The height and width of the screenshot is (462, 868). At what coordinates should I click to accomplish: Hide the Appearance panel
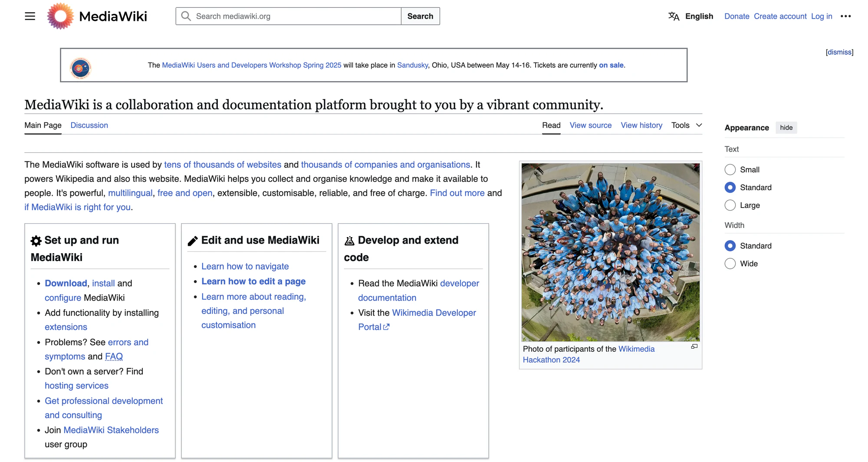786,128
